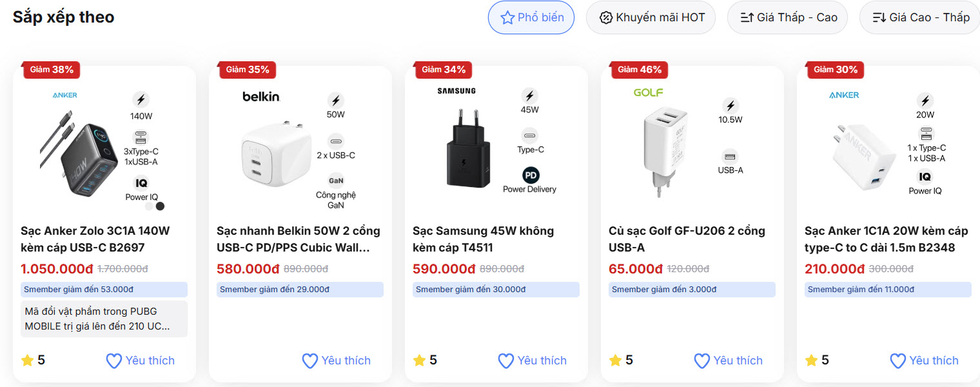This screenshot has height=387, width=980.
Task: Sort products by Giá Thấp - Cao
Action: 787,17
